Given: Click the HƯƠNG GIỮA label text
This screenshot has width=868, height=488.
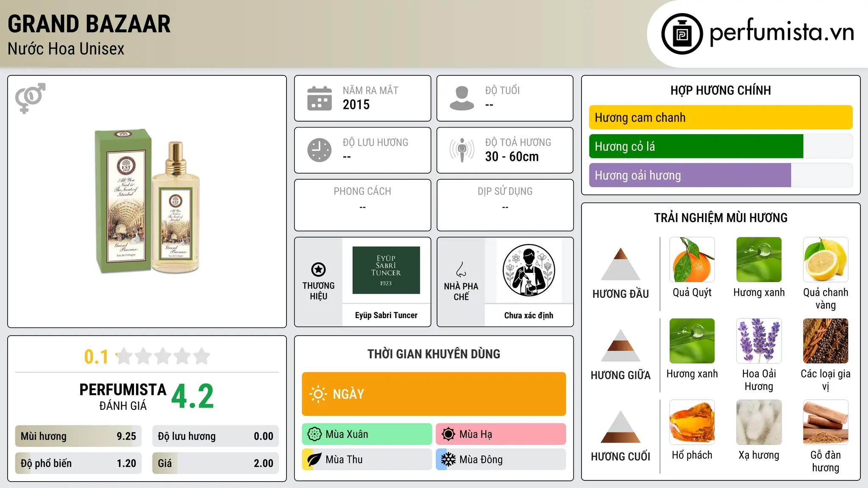Looking at the screenshot, I should 620,375.
